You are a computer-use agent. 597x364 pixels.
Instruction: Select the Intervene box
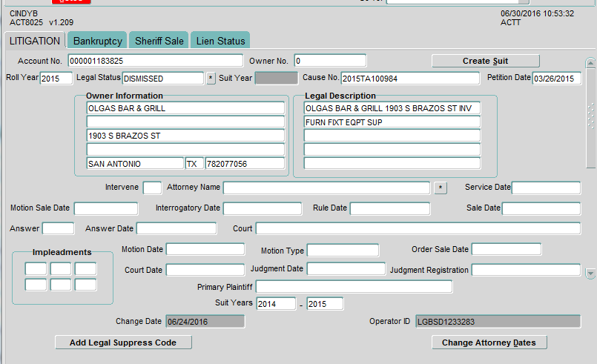[x=152, y=188]
